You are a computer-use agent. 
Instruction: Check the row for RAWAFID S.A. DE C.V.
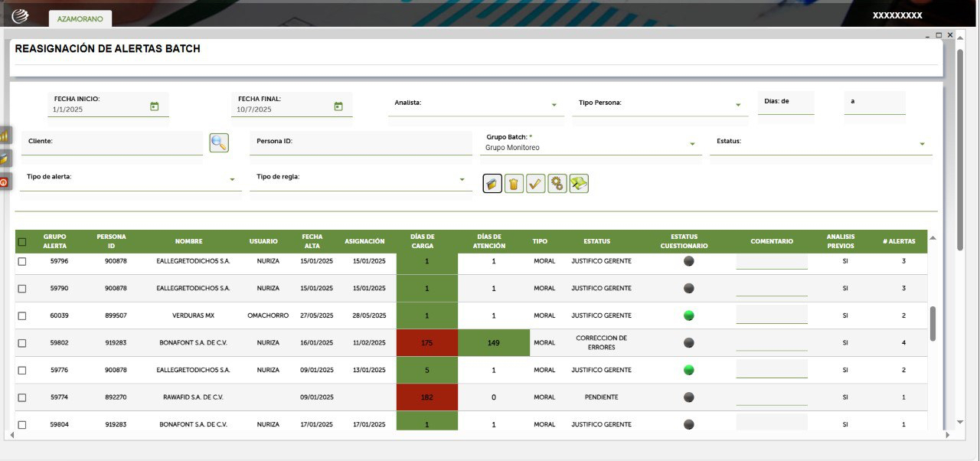22,397
